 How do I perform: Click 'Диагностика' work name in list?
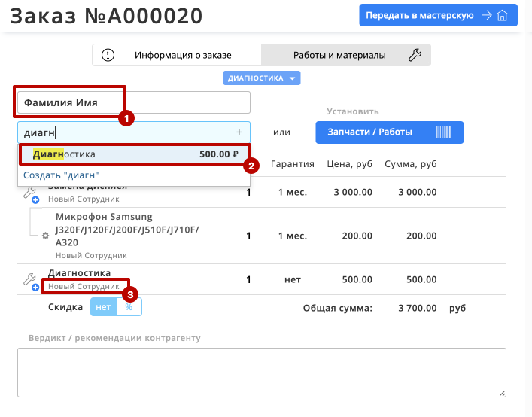80,273
